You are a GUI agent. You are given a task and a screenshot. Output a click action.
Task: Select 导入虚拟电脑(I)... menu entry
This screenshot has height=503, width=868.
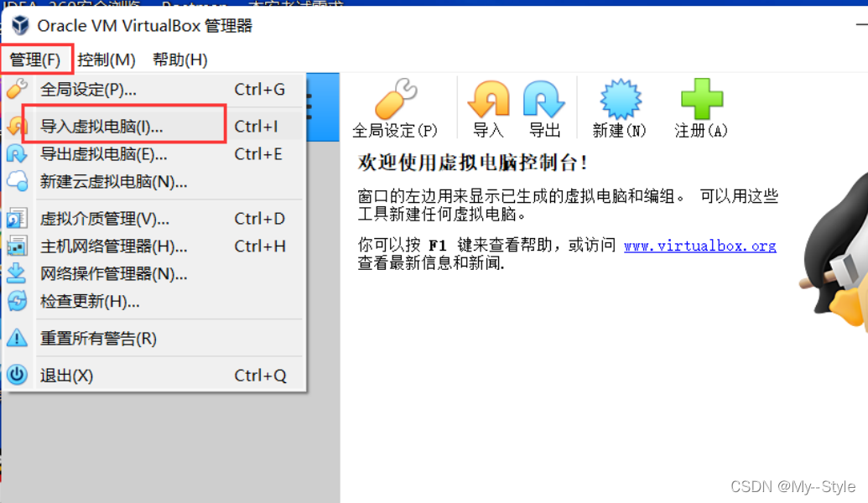tap(155, 126)
